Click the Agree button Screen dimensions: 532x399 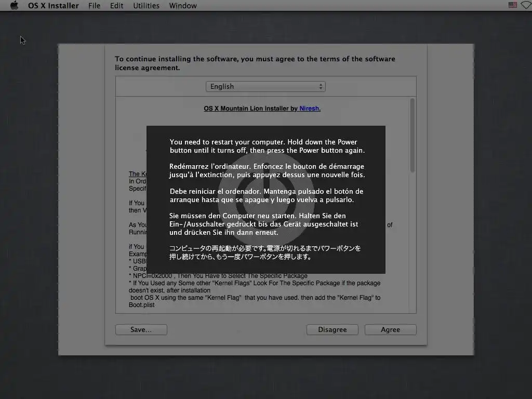tap(391, 329)
